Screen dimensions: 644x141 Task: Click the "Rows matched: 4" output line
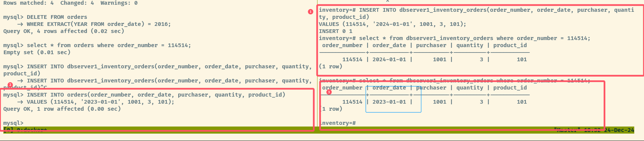tap(29, 3)
